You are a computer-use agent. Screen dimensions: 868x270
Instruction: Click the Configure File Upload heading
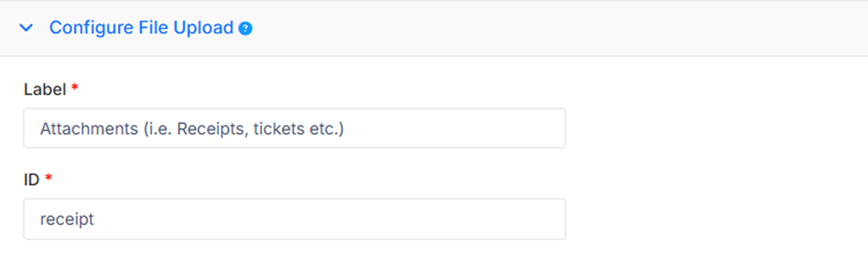coord(141,28)
